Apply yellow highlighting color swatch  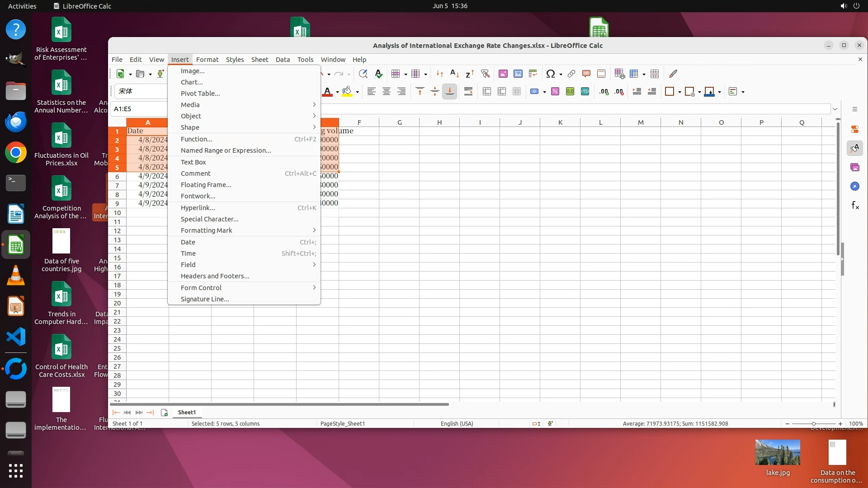pos(347,92)
